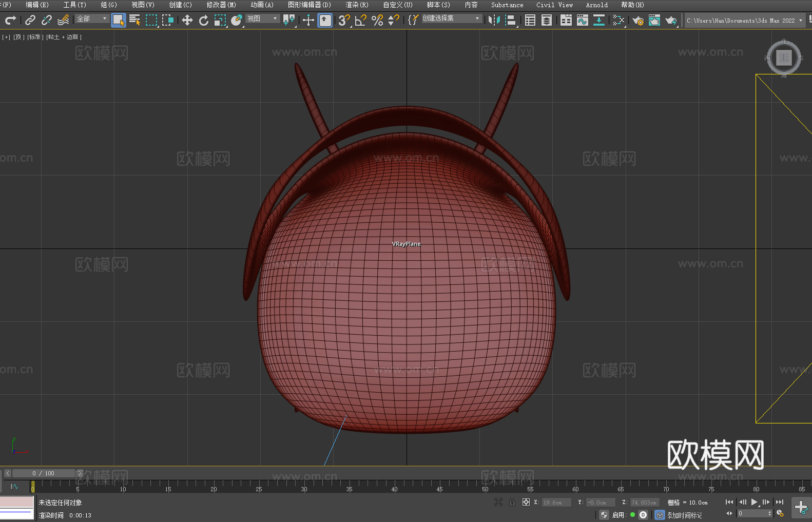
Task: Click the ViewCube top face
Action: pos(784,57)
